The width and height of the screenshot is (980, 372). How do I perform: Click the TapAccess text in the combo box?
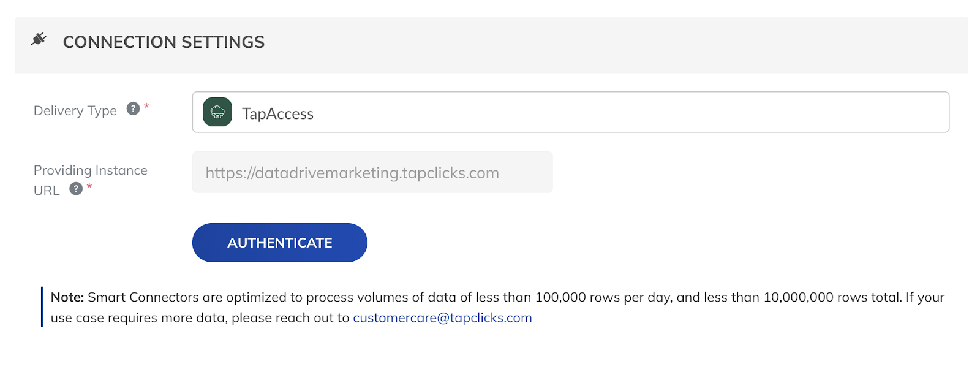[x=277, y=113]
